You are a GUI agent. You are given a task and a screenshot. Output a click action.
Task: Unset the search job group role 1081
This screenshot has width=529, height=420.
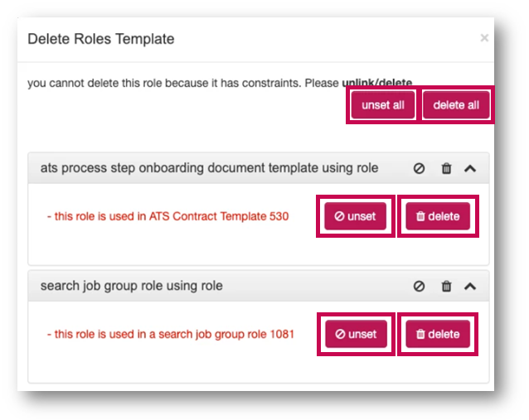tap(355, 335)
